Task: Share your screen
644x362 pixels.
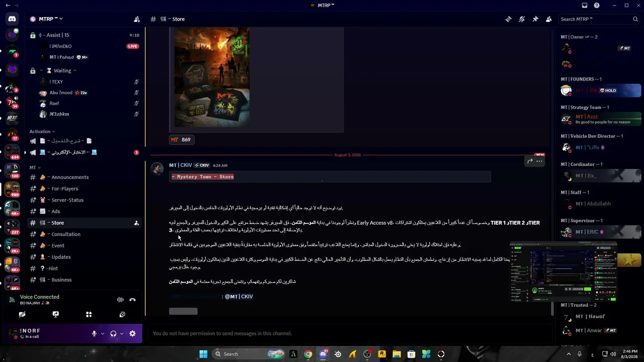Action: (55, 314)
